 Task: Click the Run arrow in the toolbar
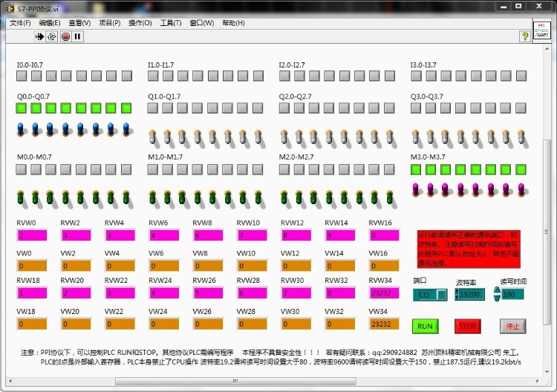40,36
